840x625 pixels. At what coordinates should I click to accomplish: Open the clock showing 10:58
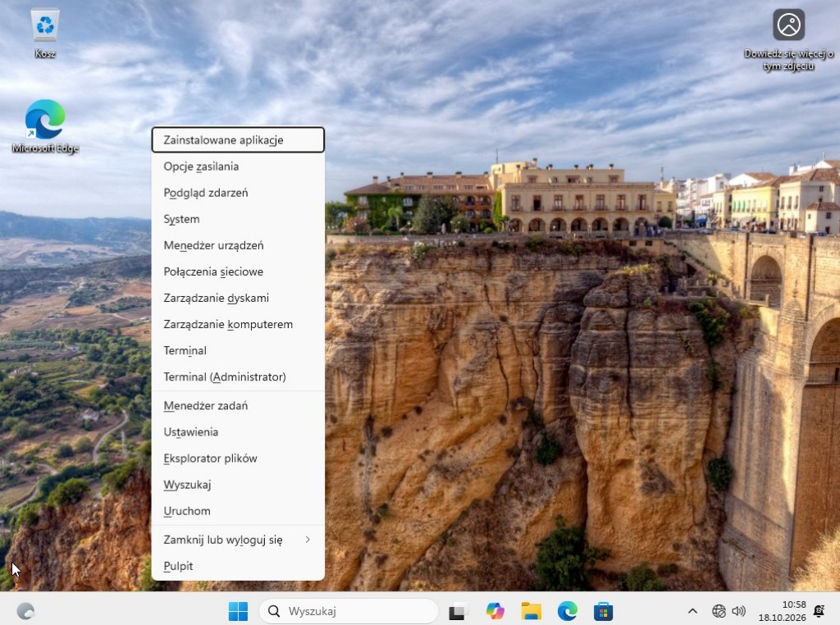(x=782, y=611)
